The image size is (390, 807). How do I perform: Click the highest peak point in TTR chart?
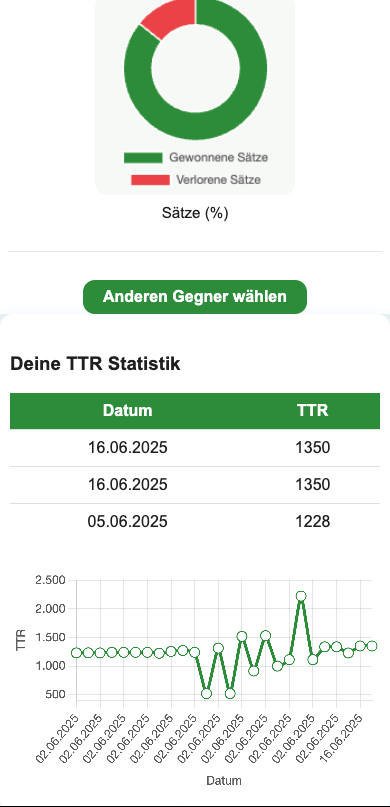coord(301,596)
